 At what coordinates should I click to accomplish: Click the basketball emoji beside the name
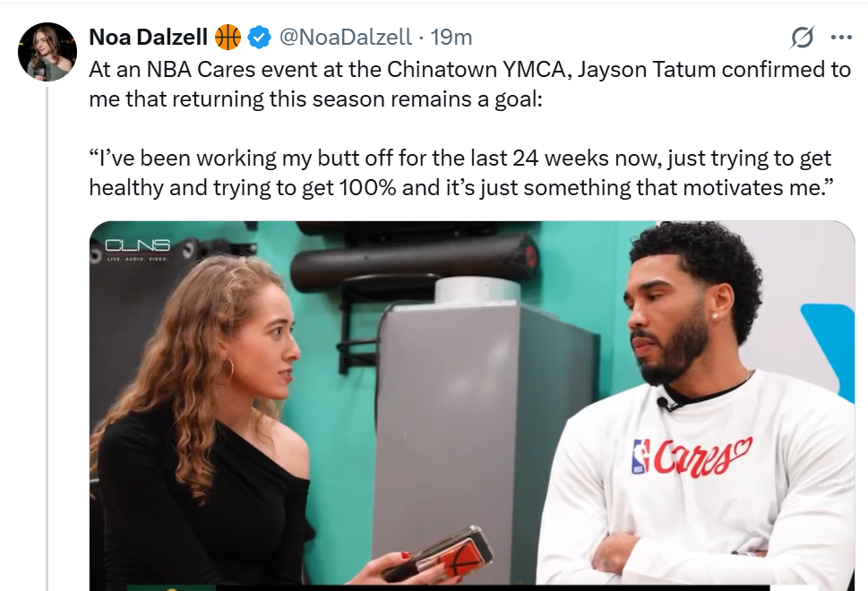coord(228,38)
